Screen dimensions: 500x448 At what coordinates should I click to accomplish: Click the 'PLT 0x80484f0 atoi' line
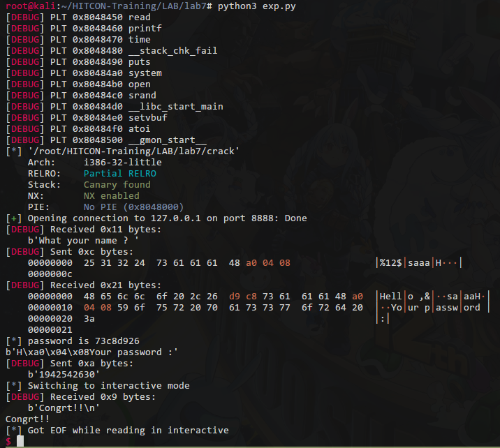[78, 128]
